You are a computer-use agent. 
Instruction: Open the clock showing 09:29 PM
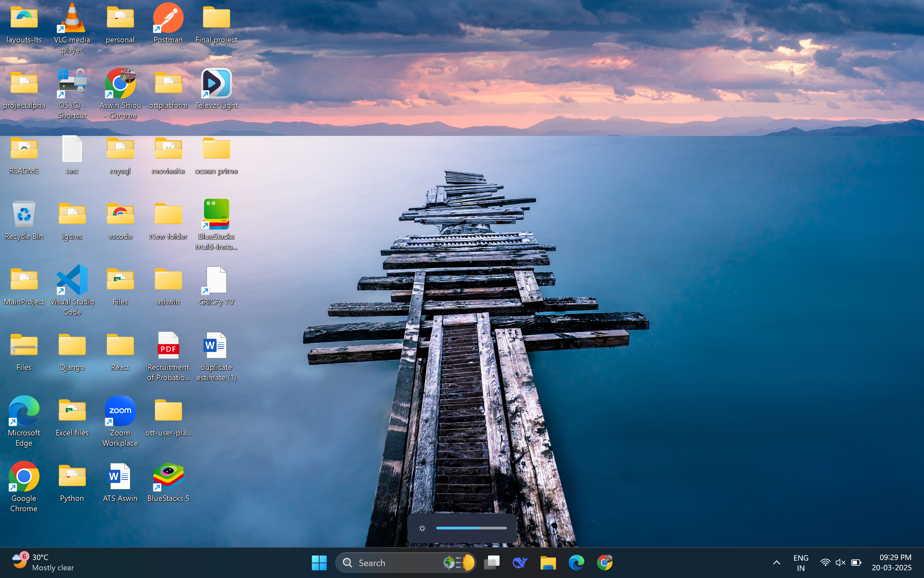[x=892, y=563]
